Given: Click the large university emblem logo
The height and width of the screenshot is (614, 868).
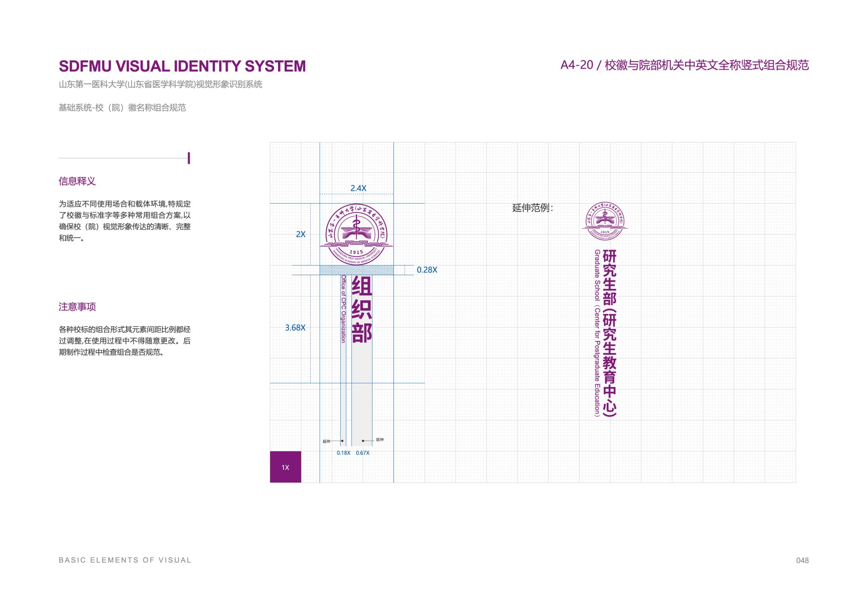Looking at the screenshot, I should point(356,234).
